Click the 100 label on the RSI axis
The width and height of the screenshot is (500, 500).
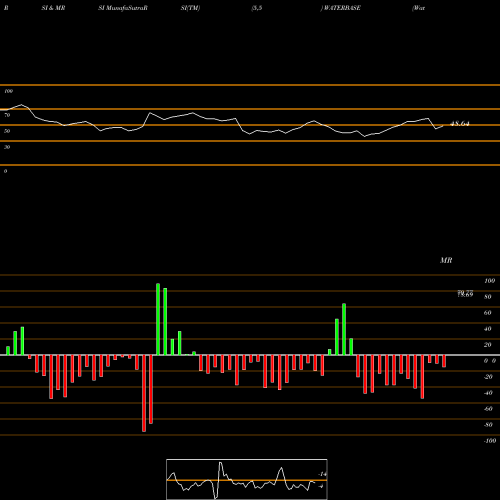pyautogui.click(x=8, y=91)
